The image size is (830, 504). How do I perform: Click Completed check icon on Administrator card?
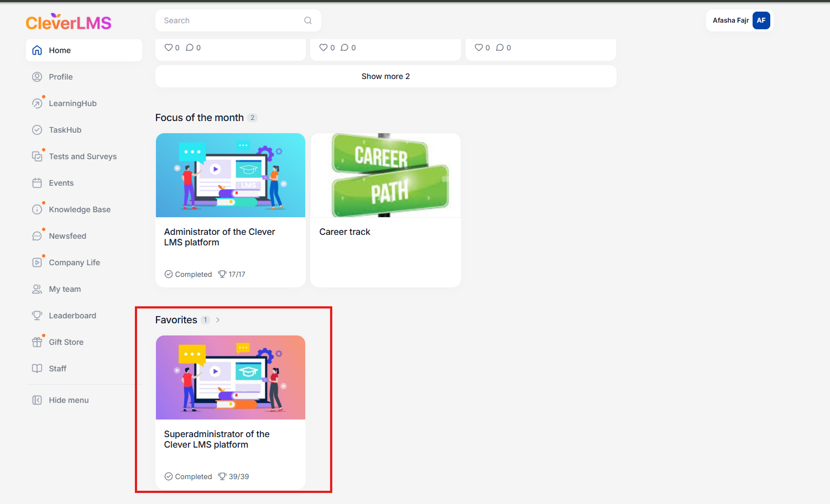point(169,274)
